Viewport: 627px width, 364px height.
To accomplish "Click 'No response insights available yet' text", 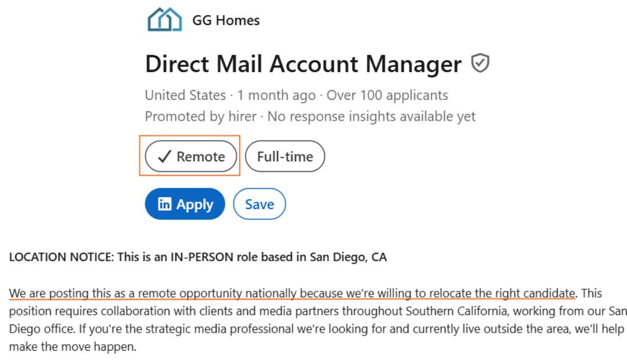I will 371,117.
